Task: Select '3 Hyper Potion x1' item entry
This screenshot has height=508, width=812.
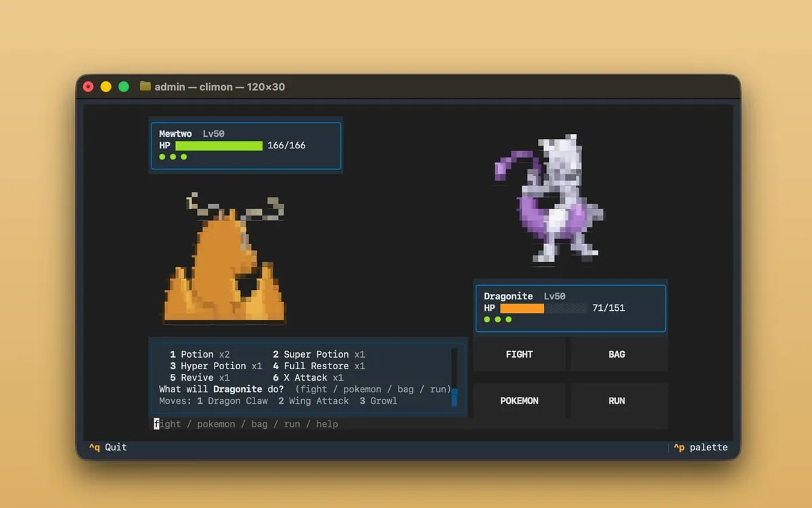Action: (216, 366)
